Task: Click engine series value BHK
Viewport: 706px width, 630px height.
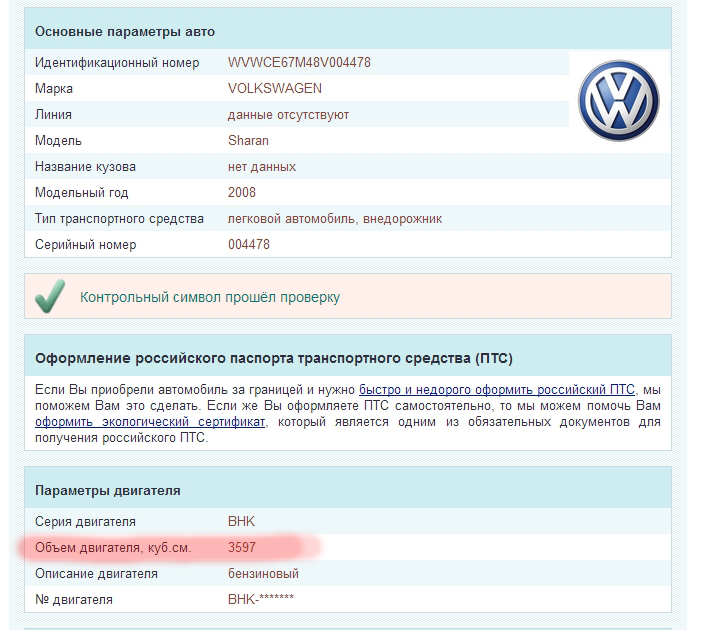Action: pos(241,521)
